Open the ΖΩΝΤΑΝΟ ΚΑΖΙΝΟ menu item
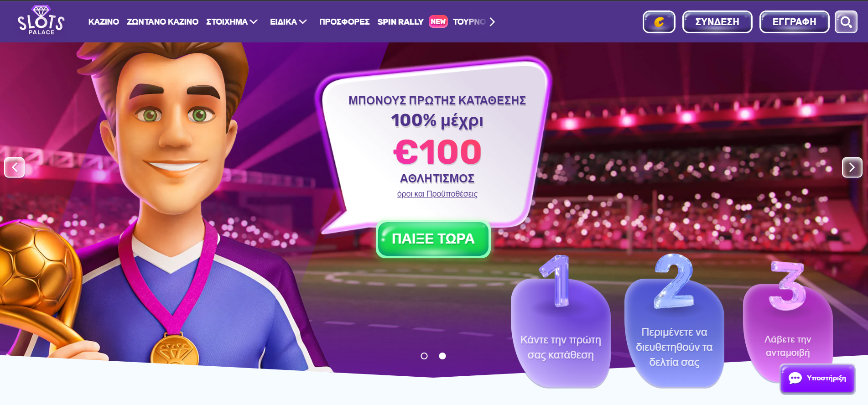Viewport: 868px width, 405px height. (162, 22)
